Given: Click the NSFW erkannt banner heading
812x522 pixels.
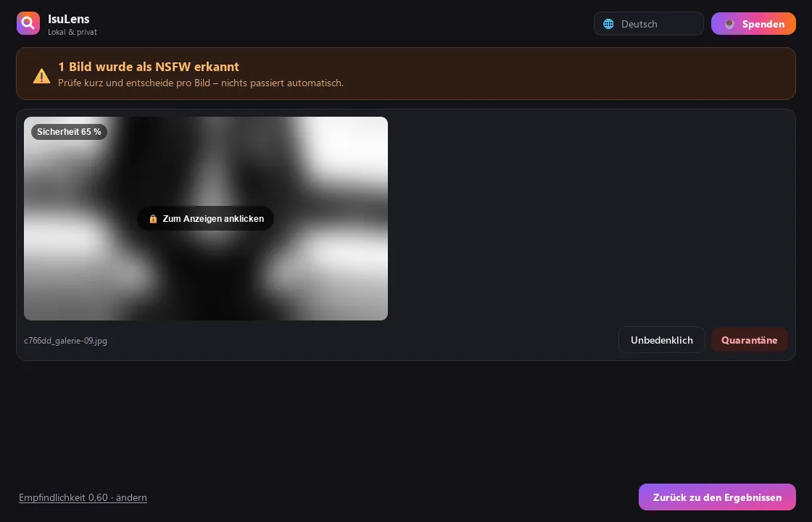Looking at the screenshot, I should [148, 67].
